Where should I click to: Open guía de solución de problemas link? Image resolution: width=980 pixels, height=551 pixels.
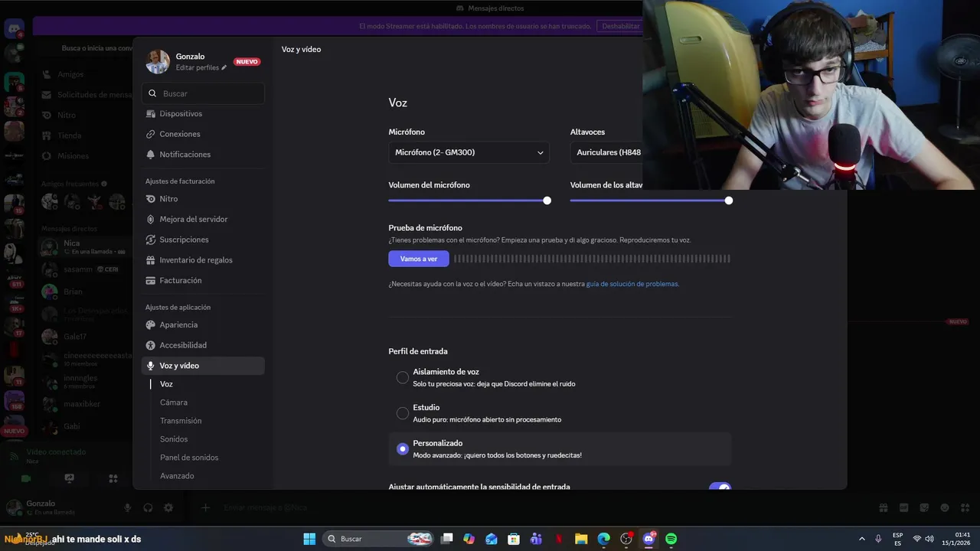coord(632,284)
